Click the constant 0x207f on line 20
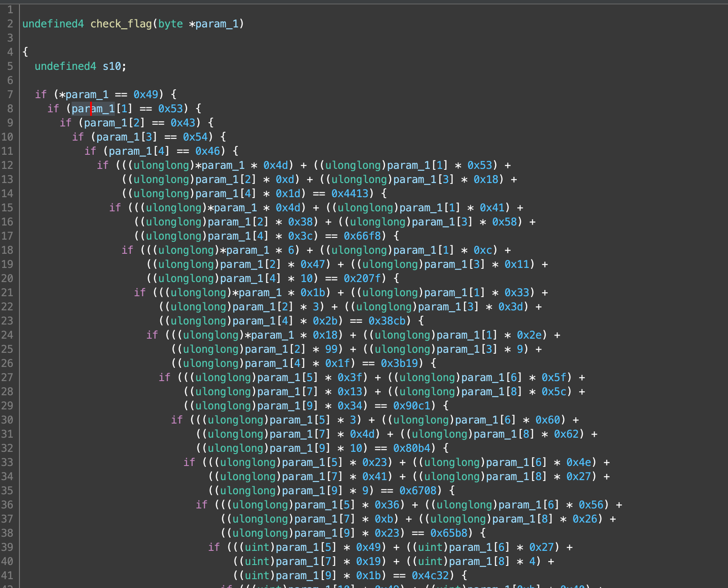This screenshot has width=728, height=588. pos(362,279)
